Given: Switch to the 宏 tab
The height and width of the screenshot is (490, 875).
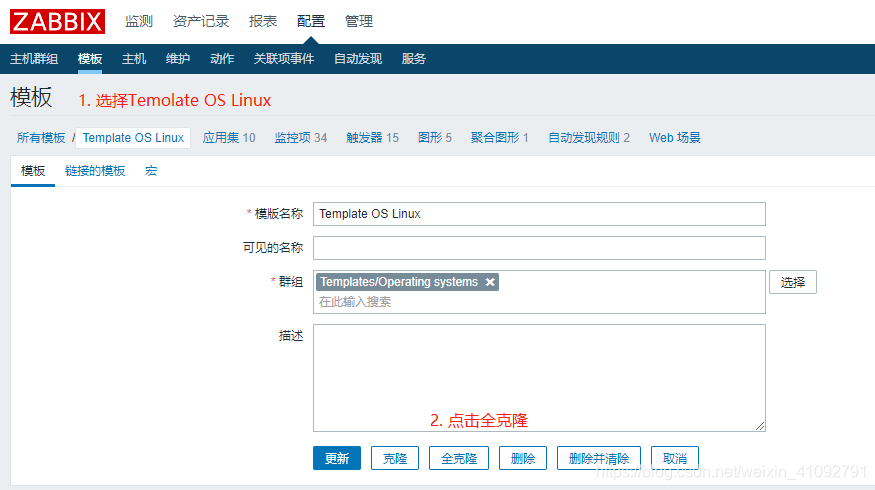Looking at the screenshot, I should click(151, 171).
